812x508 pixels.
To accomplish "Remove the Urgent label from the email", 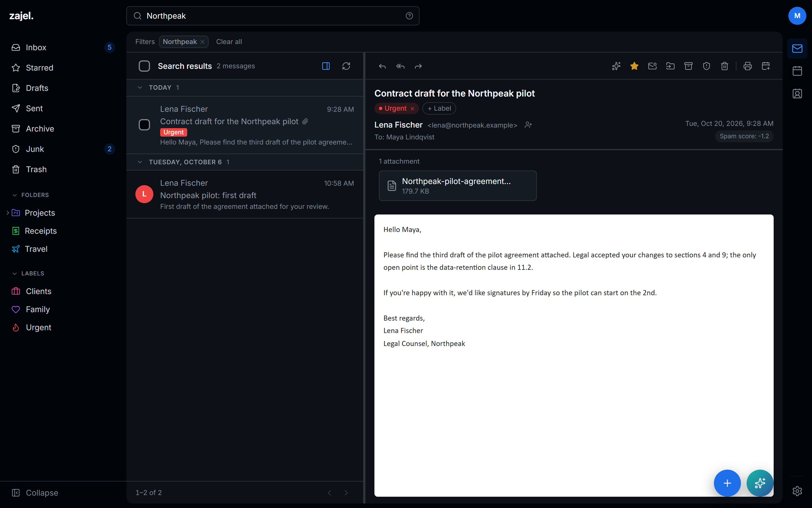I will (x=412, y=109).
